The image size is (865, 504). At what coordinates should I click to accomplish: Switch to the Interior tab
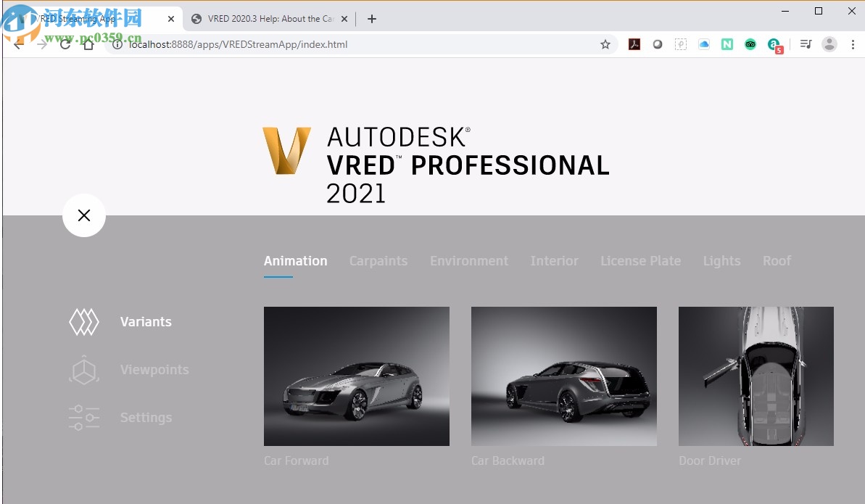[554, 260]
